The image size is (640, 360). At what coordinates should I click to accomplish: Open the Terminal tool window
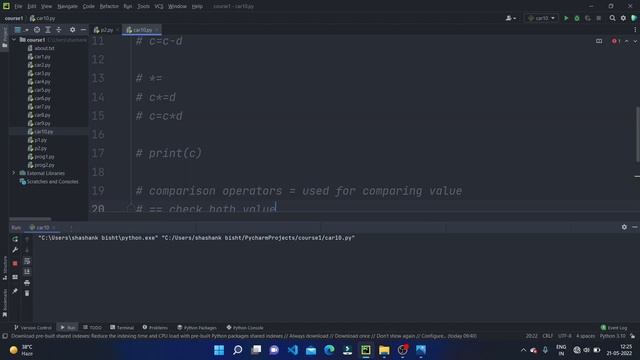coord(122,327)
